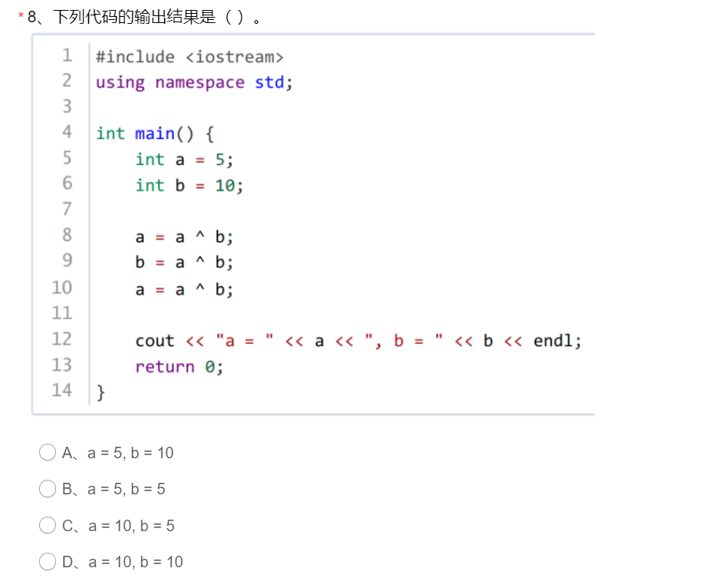Click the 'int main() {' line

[x=155, y=134]
